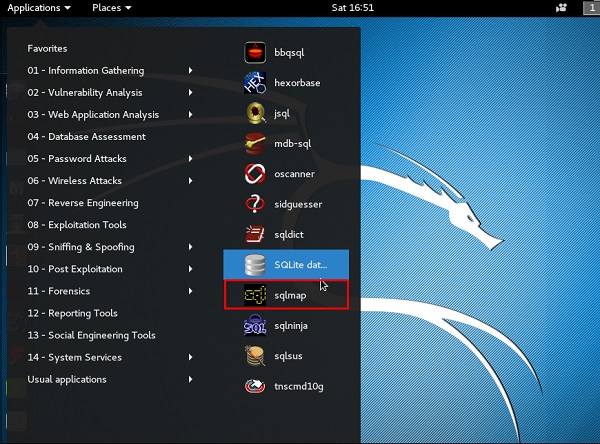Screen dimensions: 600x444
Task: Select 07 - Reverse Engineering category
Action: tap(83, 203)
